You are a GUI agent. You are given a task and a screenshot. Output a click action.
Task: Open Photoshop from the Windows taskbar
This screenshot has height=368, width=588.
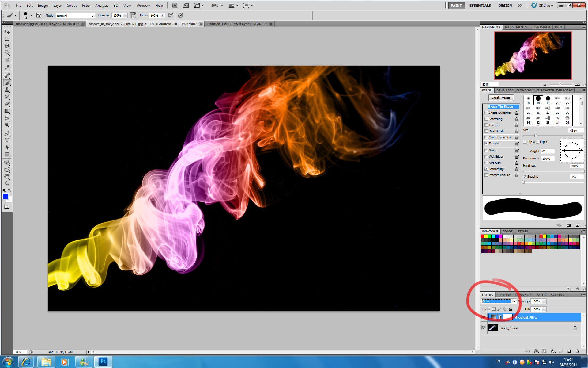click(103, 362)
